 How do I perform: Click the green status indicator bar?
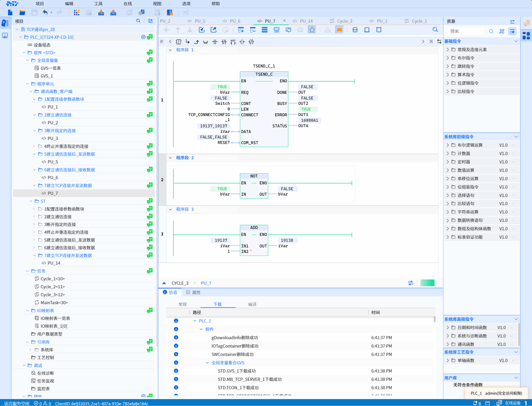click(x=427, y=283)
